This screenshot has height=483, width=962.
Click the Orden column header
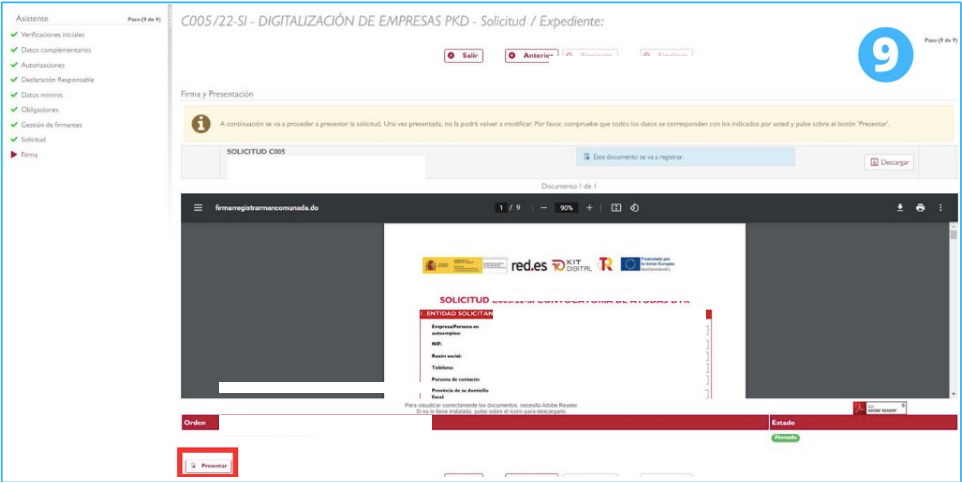[x=193, y=422]
